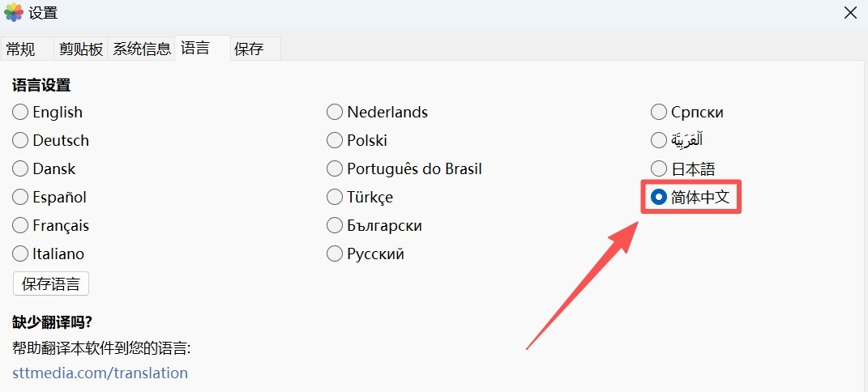
Task: Set language to Español
Action: (x=20, y=198)
